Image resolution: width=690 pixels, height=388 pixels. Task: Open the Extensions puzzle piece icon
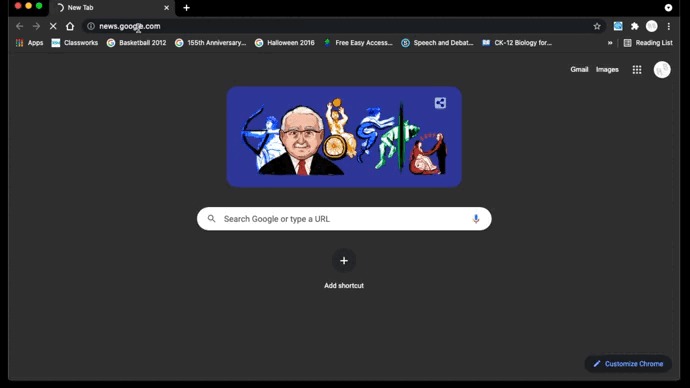point(635,26)
